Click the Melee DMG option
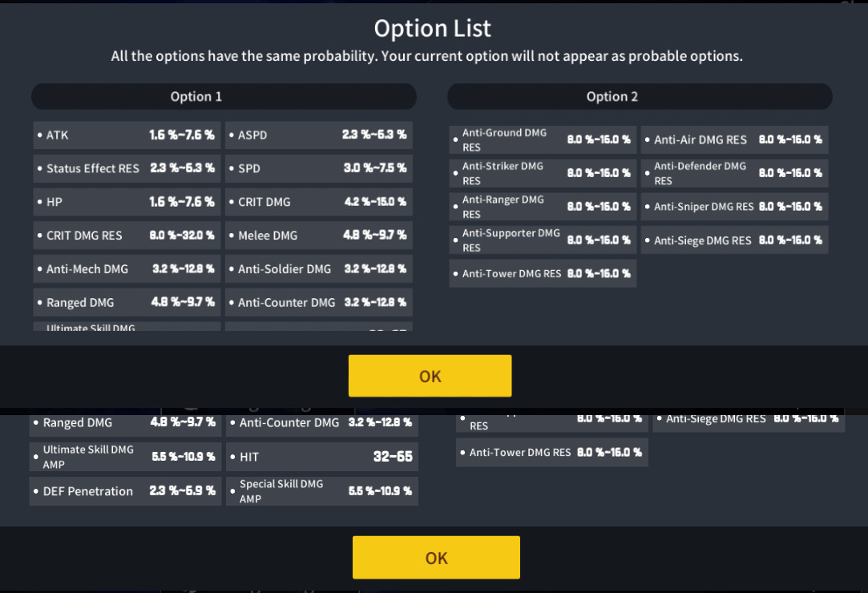This screenshot has height=593, width=868. (x=318, y=236)
